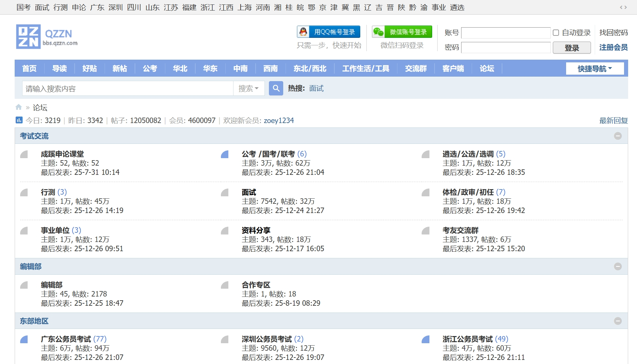Click the gray board icon beside 成蹊申论课堂

pos(24,154)
